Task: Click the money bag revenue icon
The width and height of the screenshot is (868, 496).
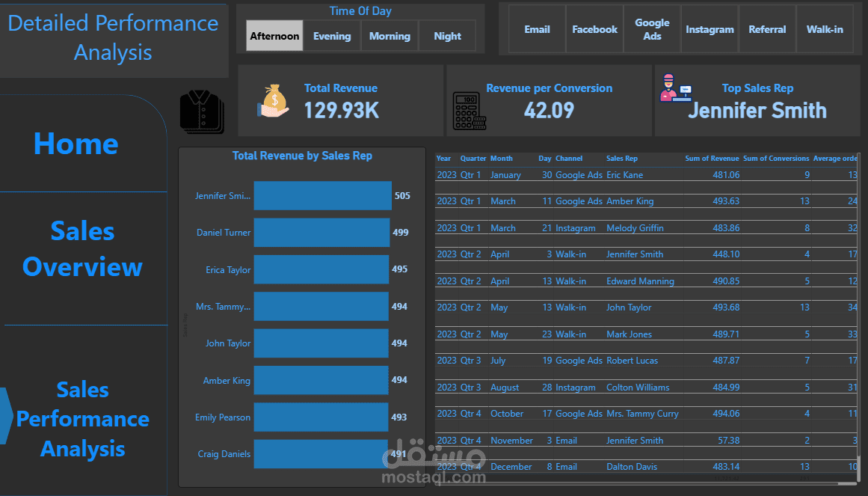Action: [274, 101]
